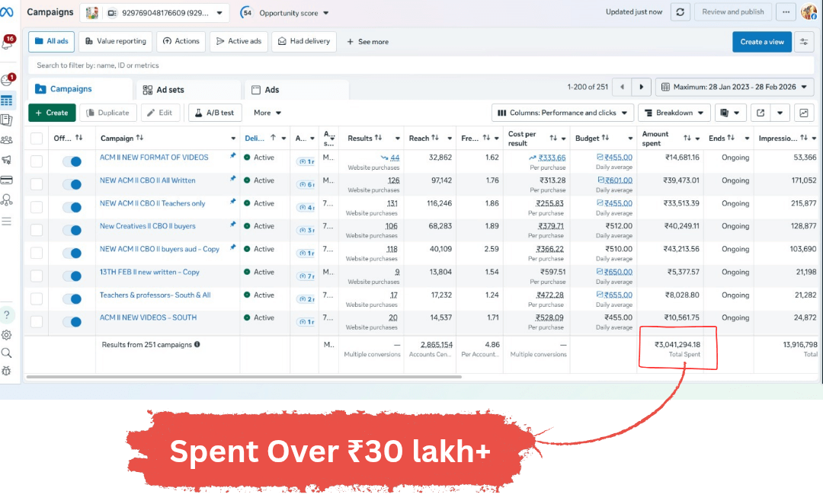
Task: Open the ad account selector dropdown
Action: (155, 13)
